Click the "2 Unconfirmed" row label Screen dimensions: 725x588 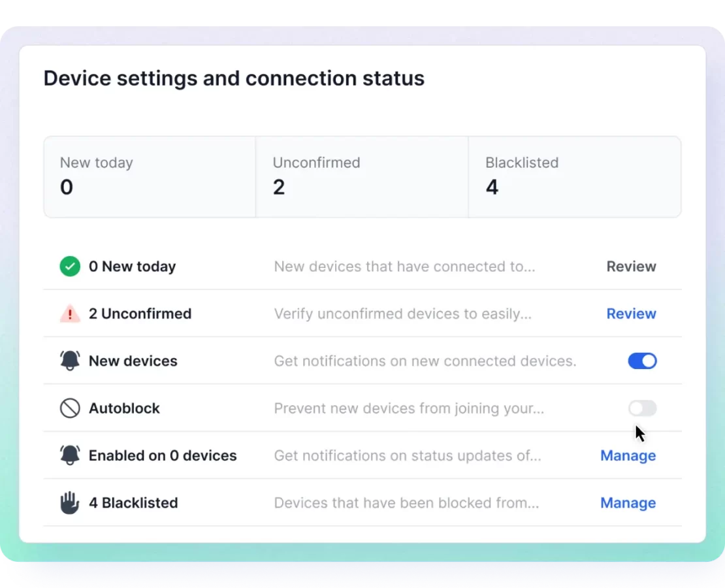tap(140, 314)
